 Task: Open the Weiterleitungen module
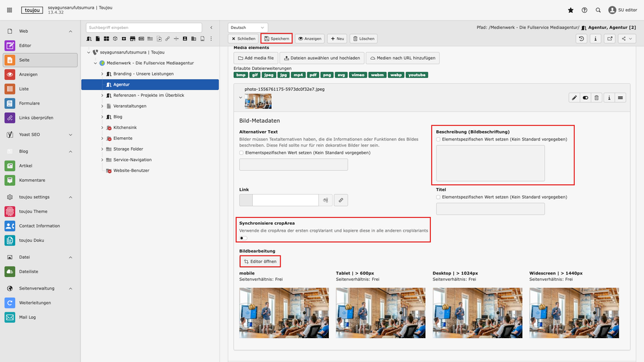40,302
